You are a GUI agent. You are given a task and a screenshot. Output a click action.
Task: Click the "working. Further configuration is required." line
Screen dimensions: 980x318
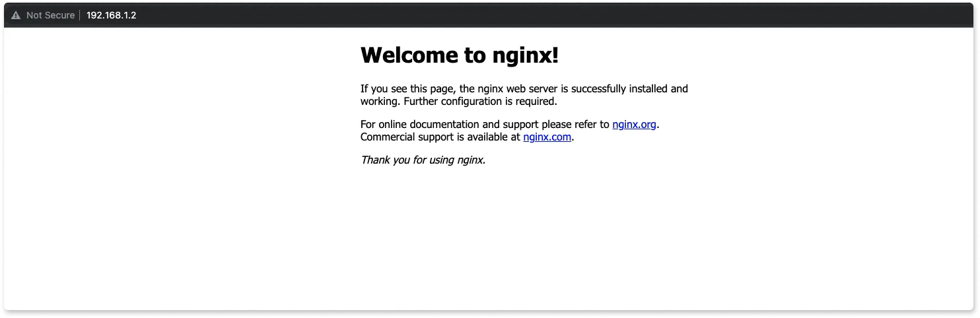459,102
